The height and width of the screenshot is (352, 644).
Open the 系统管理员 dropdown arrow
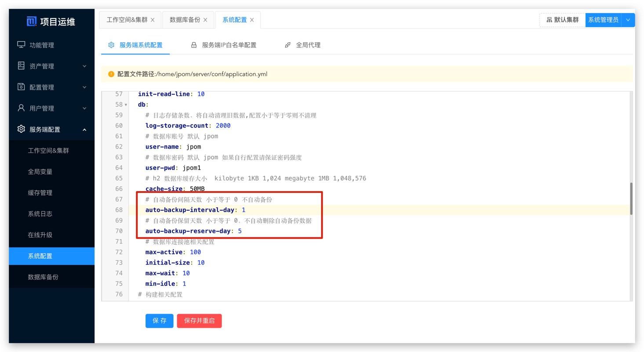(628, 20)
